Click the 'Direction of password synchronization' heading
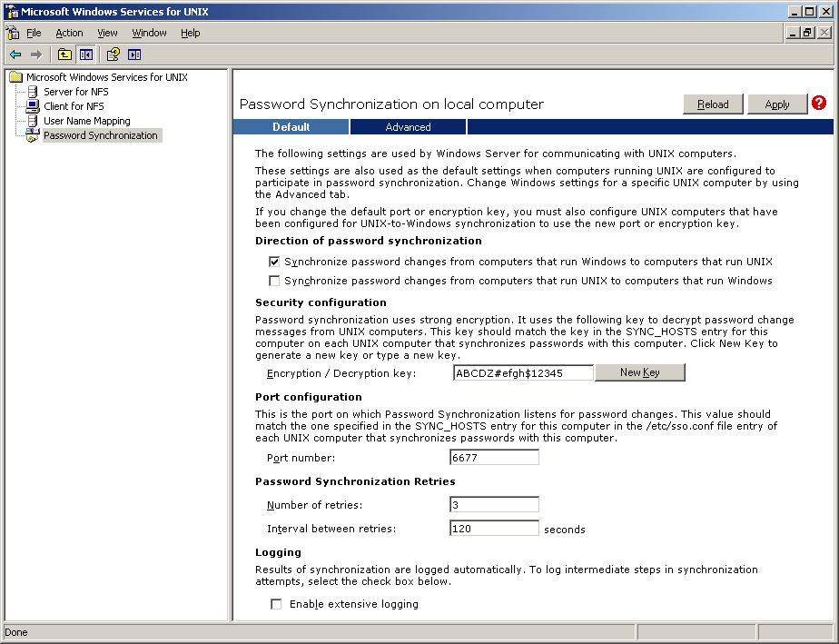The height and width of the screenshot is (644, 839). click(368, 241)
